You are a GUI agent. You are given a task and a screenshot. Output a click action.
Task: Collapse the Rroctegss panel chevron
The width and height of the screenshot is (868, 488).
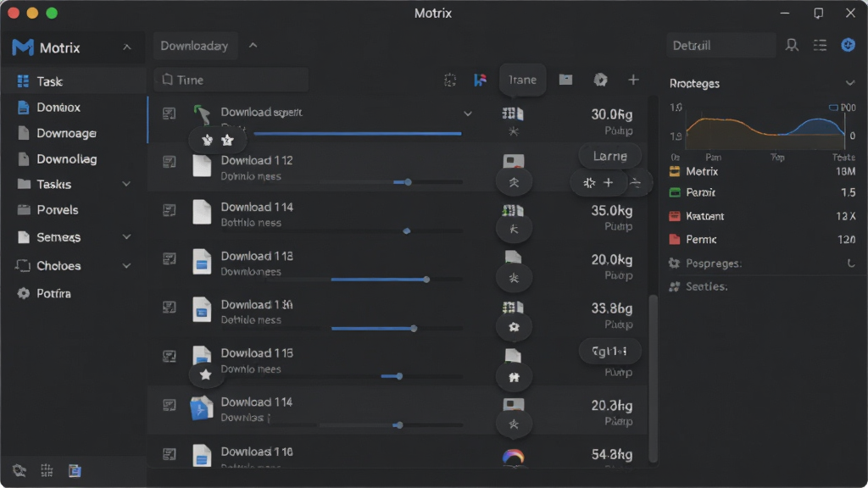[x=849, y=84]
